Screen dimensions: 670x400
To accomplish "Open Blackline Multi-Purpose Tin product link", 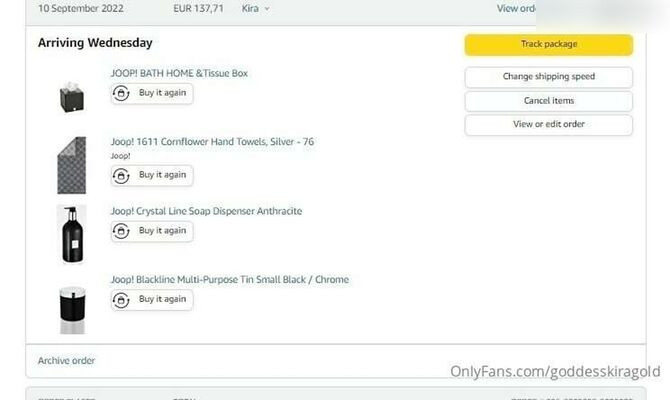I will pyautogui.click(x=230, y=279).
